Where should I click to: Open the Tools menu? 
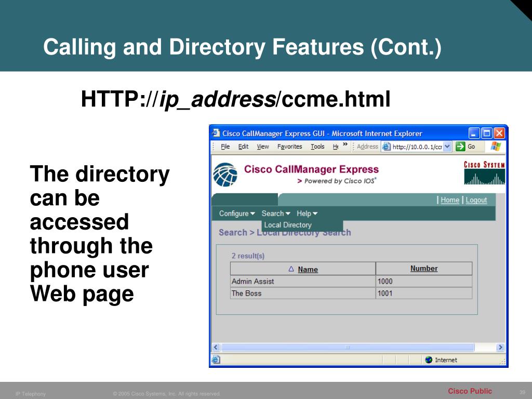(317, 147)
